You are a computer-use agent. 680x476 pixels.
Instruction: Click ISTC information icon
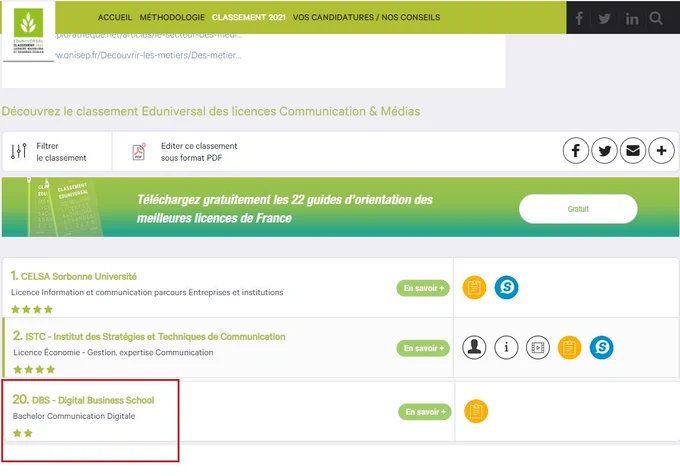click(x=506, y=347)
